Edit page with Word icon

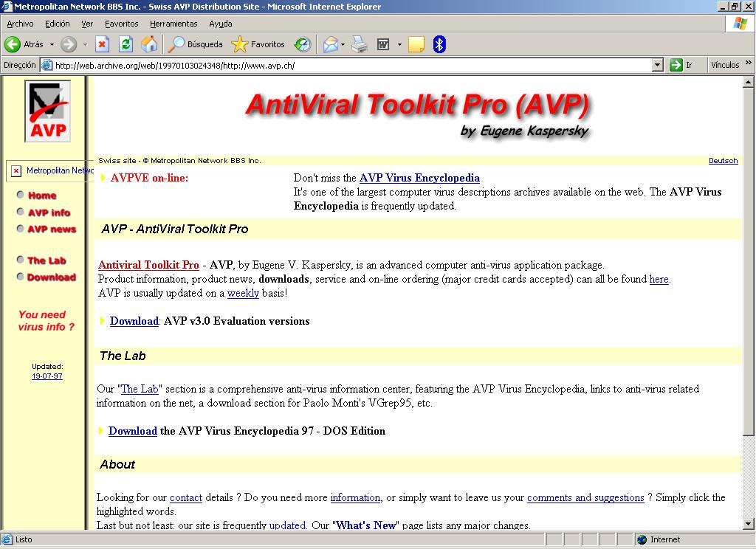coord(383,44)
